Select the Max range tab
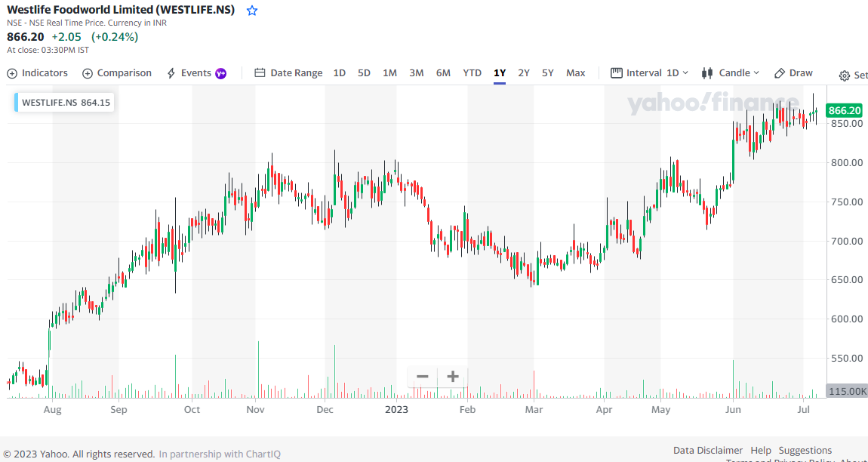Viewport: 868px width, 462px height. (x=576, y=73)
